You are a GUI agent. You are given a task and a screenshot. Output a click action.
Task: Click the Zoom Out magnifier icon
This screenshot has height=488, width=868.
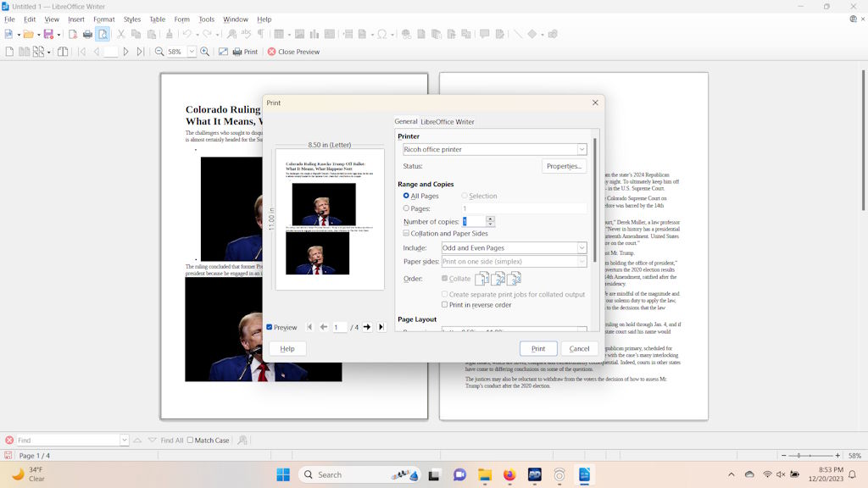[x=159, y=52]
